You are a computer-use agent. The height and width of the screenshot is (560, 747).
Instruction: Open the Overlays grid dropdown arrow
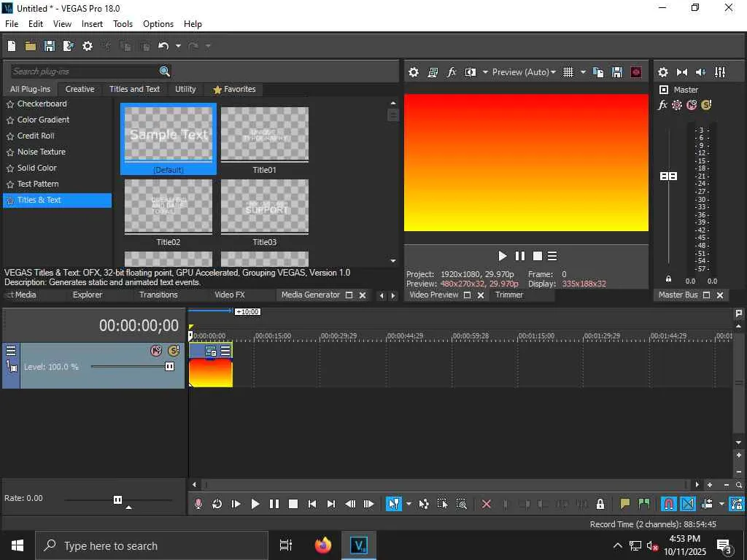click(583, 72)
